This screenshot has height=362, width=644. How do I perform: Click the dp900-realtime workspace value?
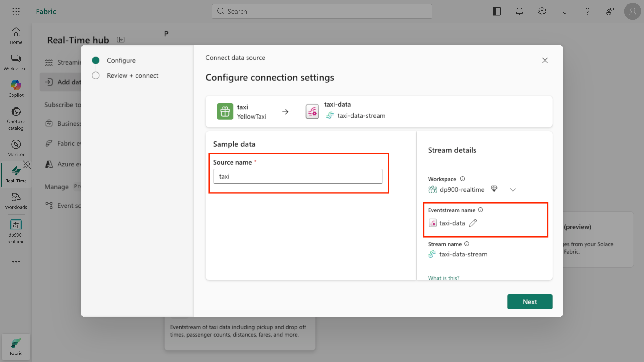462,190
